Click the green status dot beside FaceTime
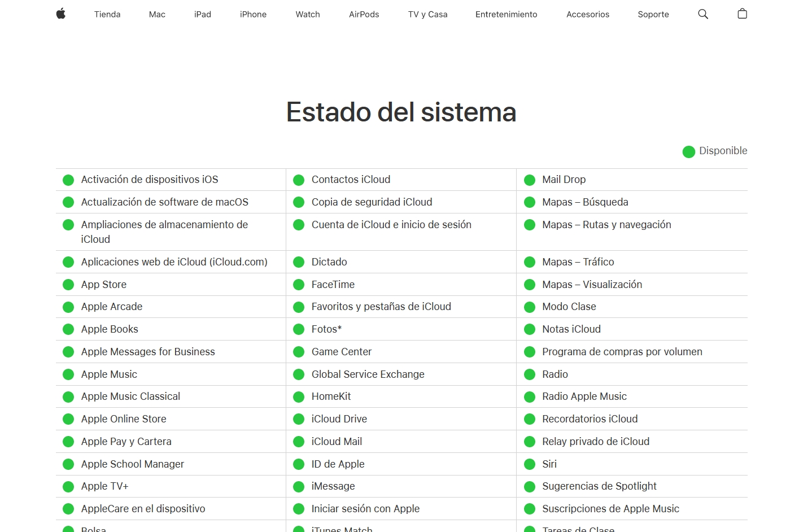 click(x=299, y=285)
